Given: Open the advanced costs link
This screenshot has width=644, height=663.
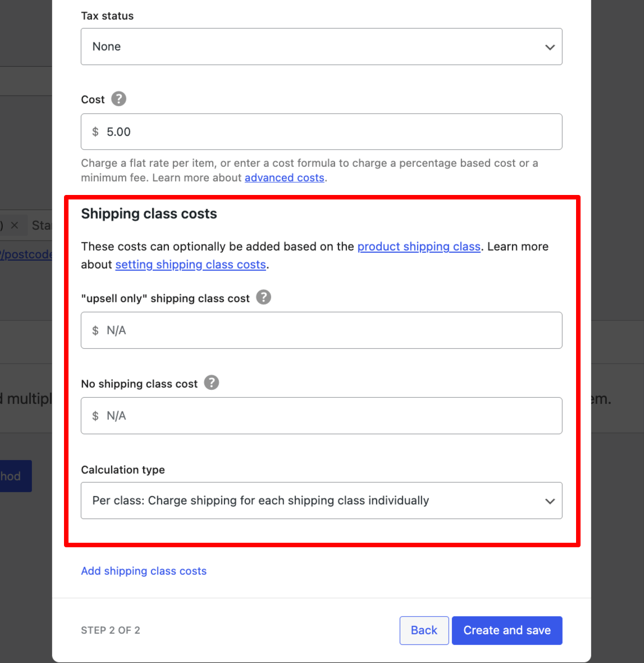Looking at the screenshot, I should pos(284,178).
